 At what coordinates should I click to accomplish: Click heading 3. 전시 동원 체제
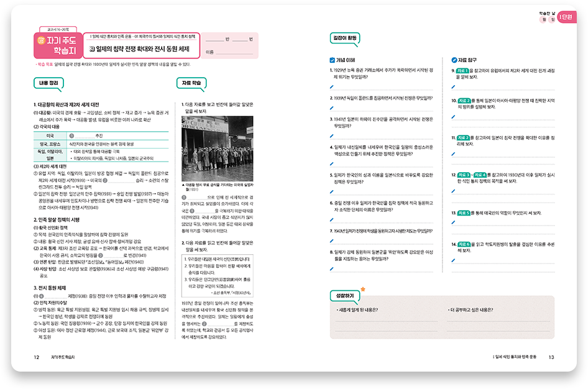(50, 288)
